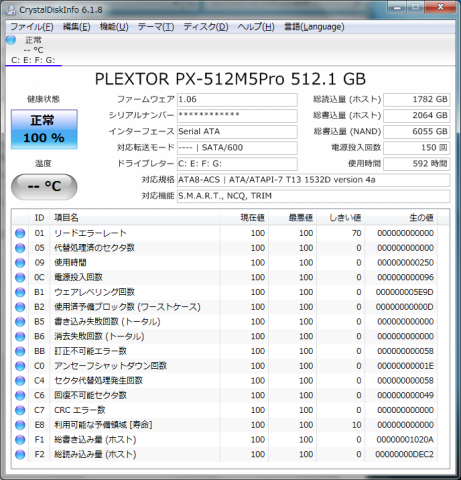Click the firmware field showing 1.06
This screenshot has height=480, width=461.
tap(237, 99)
